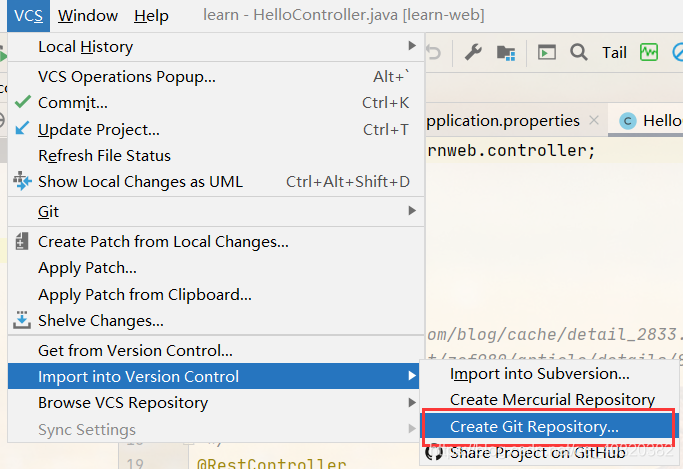Open the wrench Settings icon in toolbar

(473, 53)
